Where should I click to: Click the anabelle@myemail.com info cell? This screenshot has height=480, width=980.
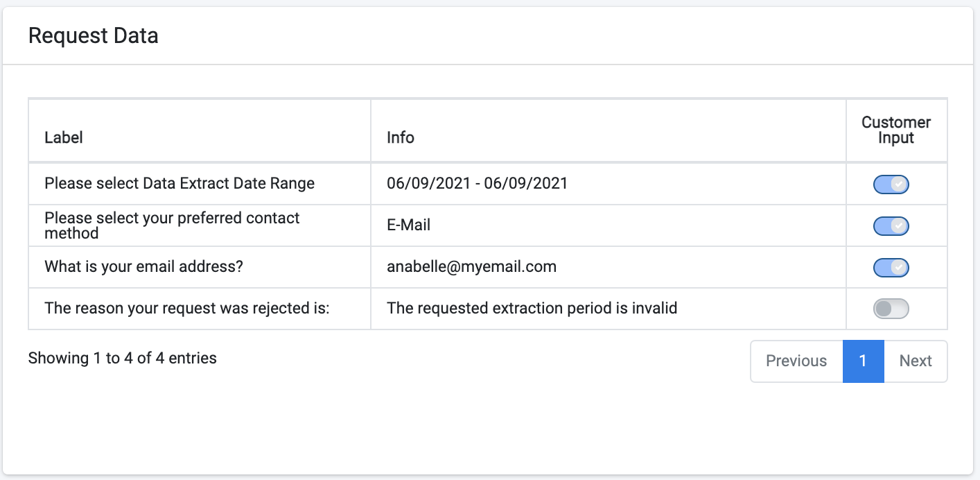click(609, 267)
